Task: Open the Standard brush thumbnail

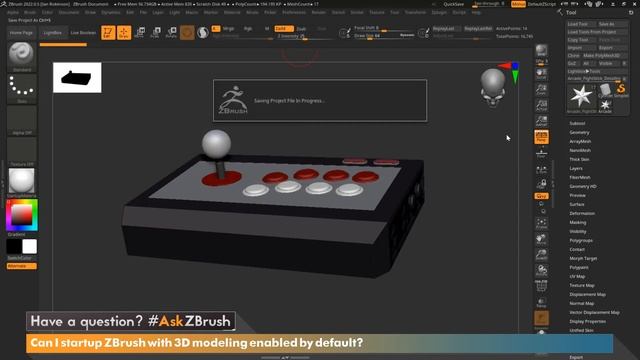Action: [x=22, y=57]
